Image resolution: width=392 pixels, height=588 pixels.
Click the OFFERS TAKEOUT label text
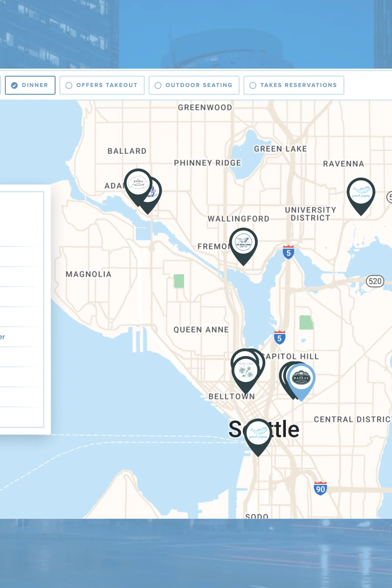pyautogui.click(x=107, y=85)
